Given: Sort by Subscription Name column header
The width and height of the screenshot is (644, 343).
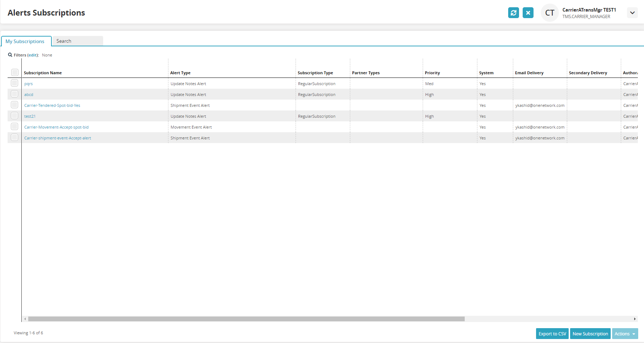Looking at the screenshot, I should tap(43, 73).
